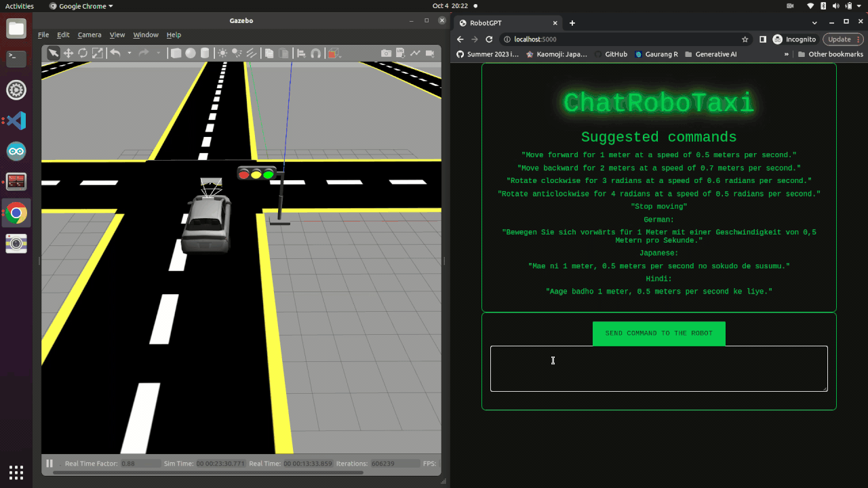Click the Undo arrow in Gazebo toolbar
Viewport: 868px width, 488px height.
point(115,54)
